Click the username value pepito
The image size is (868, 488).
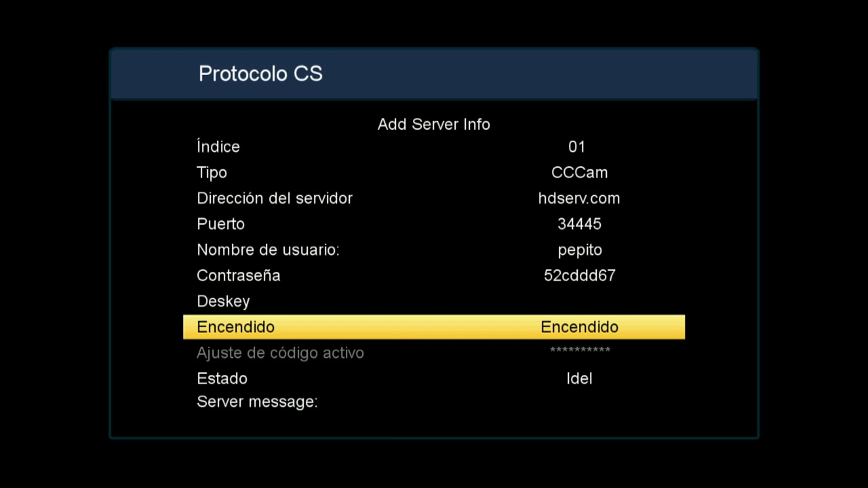point(579,250)
